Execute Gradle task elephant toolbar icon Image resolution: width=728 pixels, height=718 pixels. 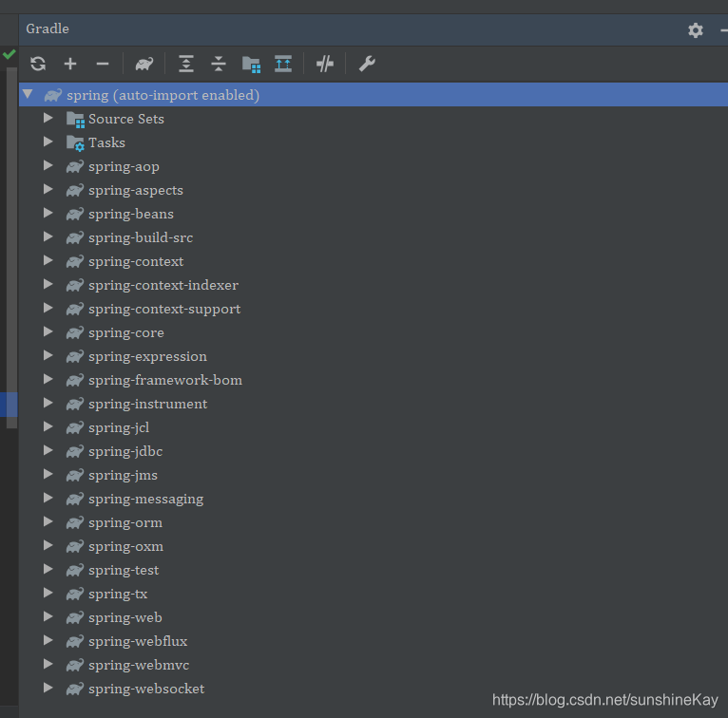pyautogui.click(x=144, y=64)
